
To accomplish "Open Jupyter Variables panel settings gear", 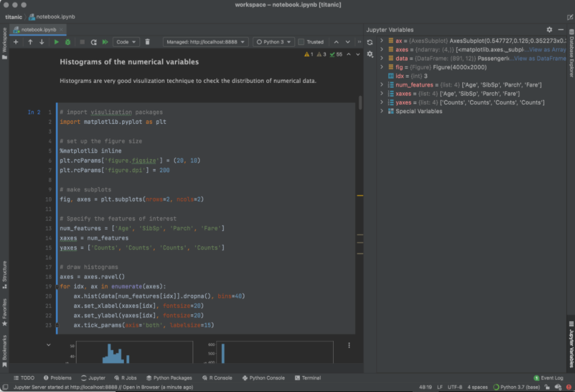I will [549, 30].
